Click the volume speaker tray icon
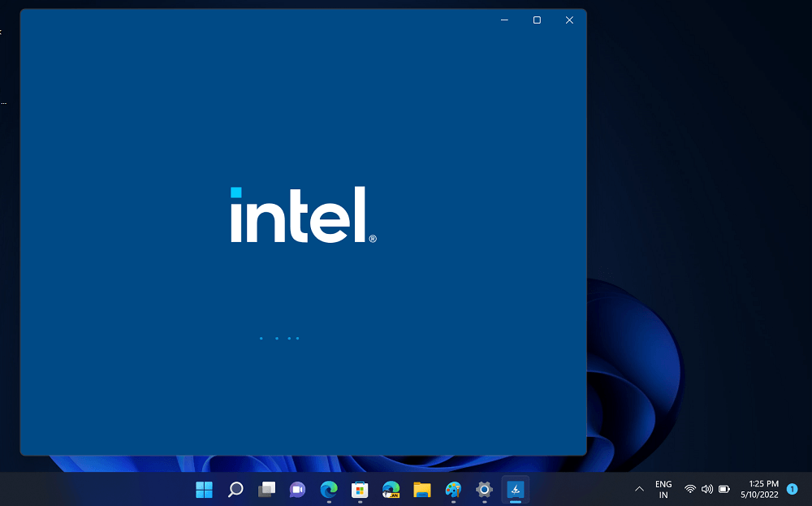This screenshot has width=812, height=506. pyautogui.click(x=707, y=489)
